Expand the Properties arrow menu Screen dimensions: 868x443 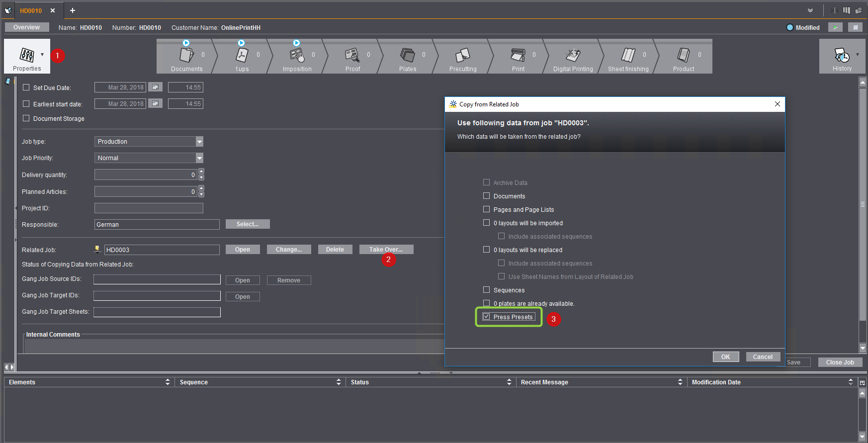tap(42, 55)
